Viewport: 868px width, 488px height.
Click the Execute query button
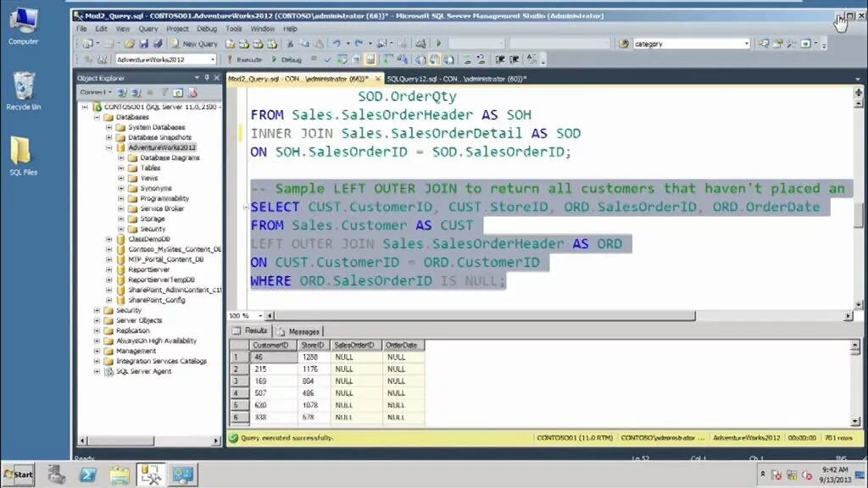click(245, 59)
